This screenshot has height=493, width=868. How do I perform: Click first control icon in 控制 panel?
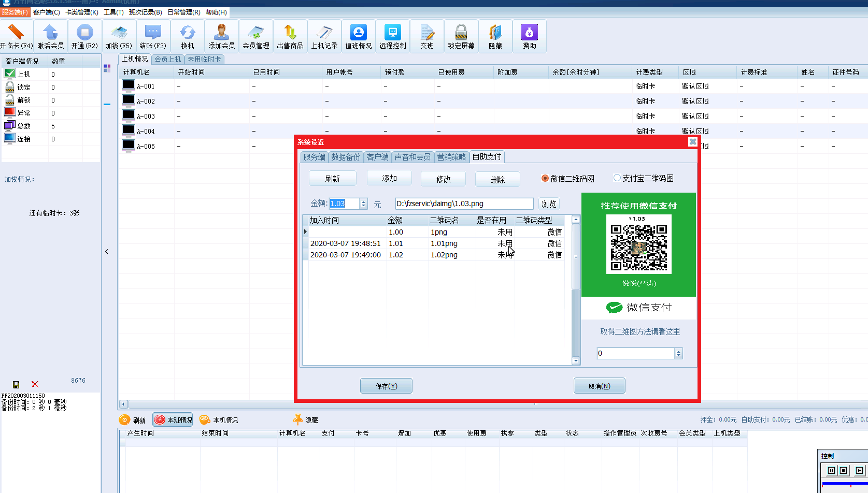pyautogui.click(x=831, y=470)
